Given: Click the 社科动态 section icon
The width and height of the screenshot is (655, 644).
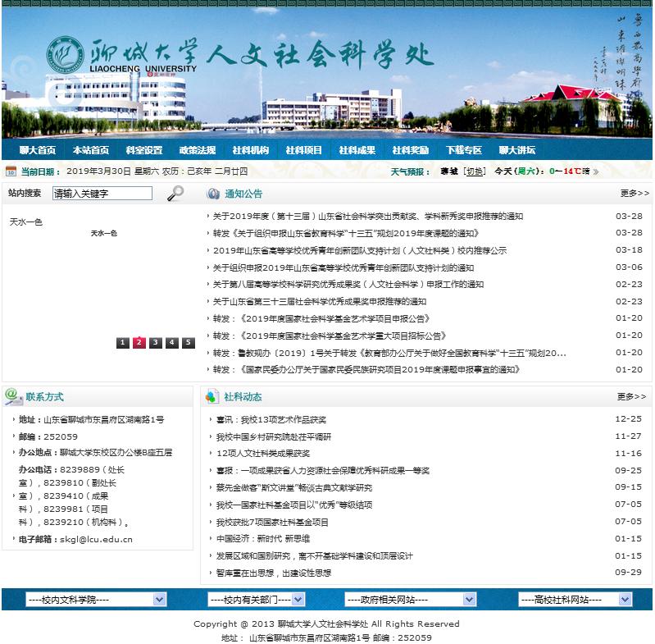Looking at the screenshot, I should tap(212, 397).
